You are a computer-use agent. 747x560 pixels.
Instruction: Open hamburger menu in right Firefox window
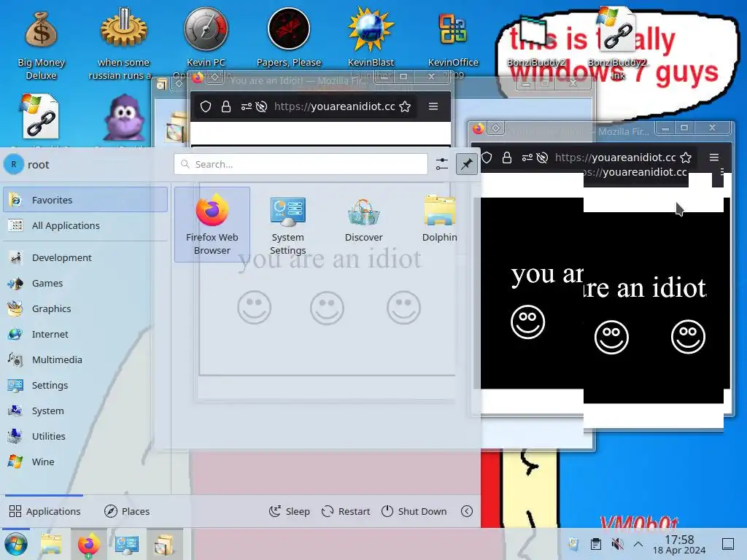coord(714,157)
